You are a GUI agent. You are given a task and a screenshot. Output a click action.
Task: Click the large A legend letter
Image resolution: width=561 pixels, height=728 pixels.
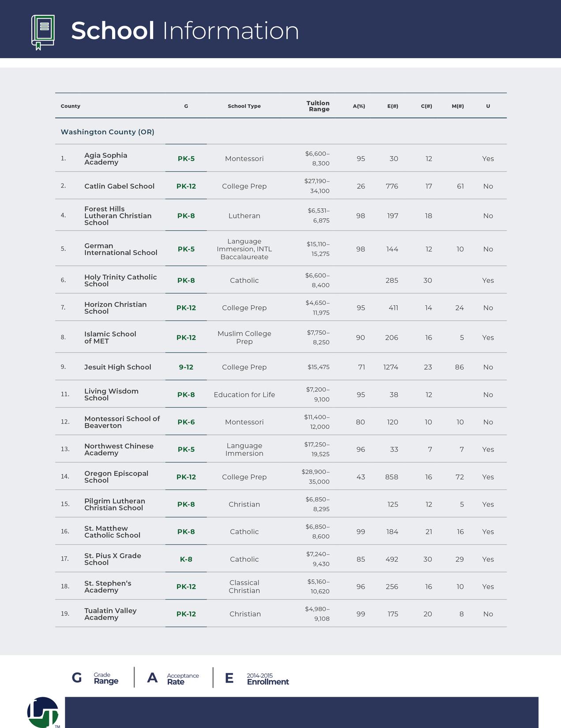(x=152, y=678)
